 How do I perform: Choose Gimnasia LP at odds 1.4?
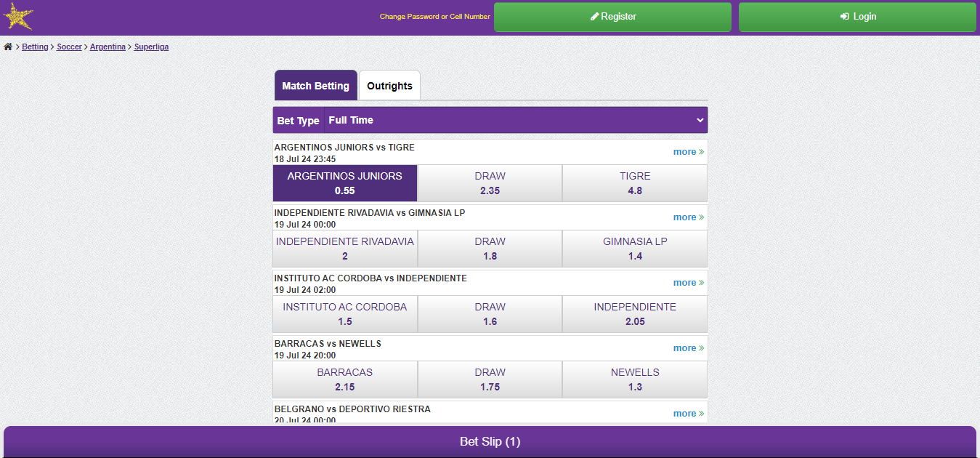click(x=634, y=249)
